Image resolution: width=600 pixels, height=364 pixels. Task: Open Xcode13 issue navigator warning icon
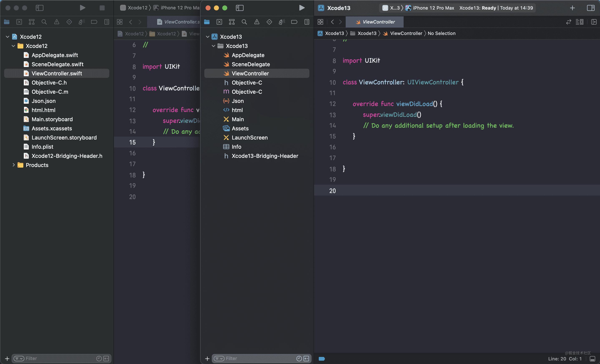(257, 22)
